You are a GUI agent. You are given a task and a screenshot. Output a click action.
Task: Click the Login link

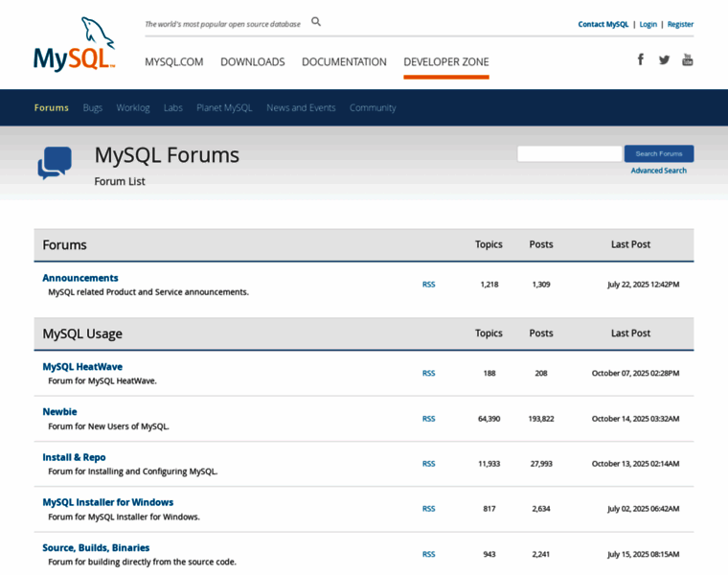click(648, 24)
